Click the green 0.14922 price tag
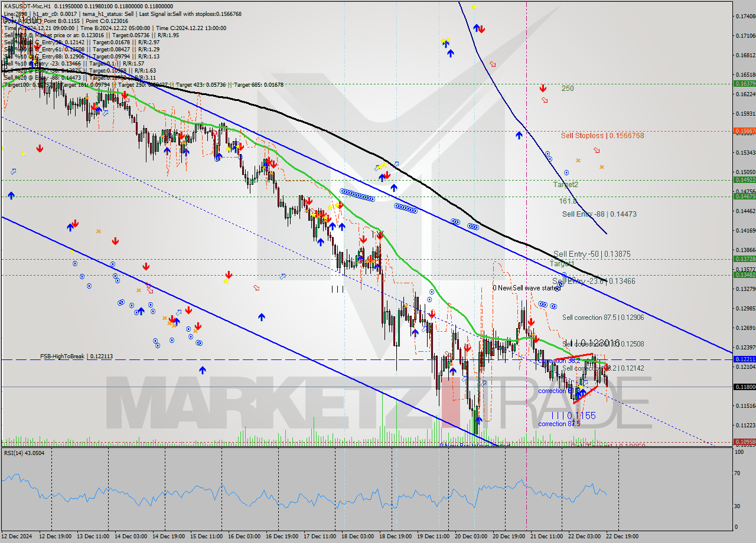The width and height of the screenshot is (756, 543). pyautogui.click(x=744, y=179)
